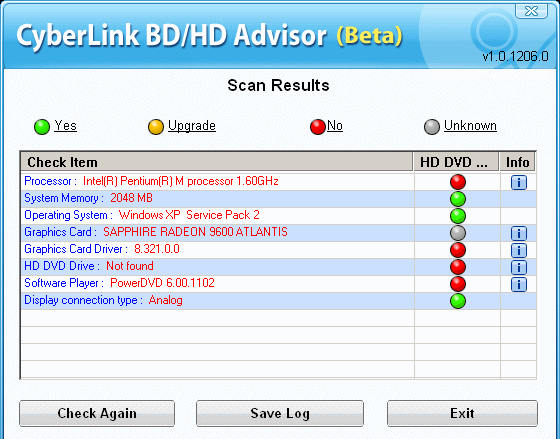Click the HD DVD column header
Viewport: 560px width, 439px height.
pyautogui.click(x=456, y=162)
